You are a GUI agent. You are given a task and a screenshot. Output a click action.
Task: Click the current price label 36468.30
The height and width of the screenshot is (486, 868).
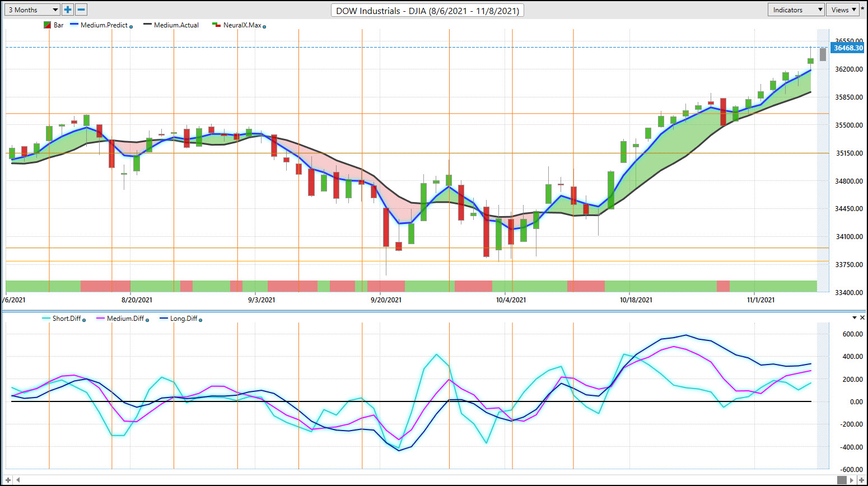pos(848,48)
